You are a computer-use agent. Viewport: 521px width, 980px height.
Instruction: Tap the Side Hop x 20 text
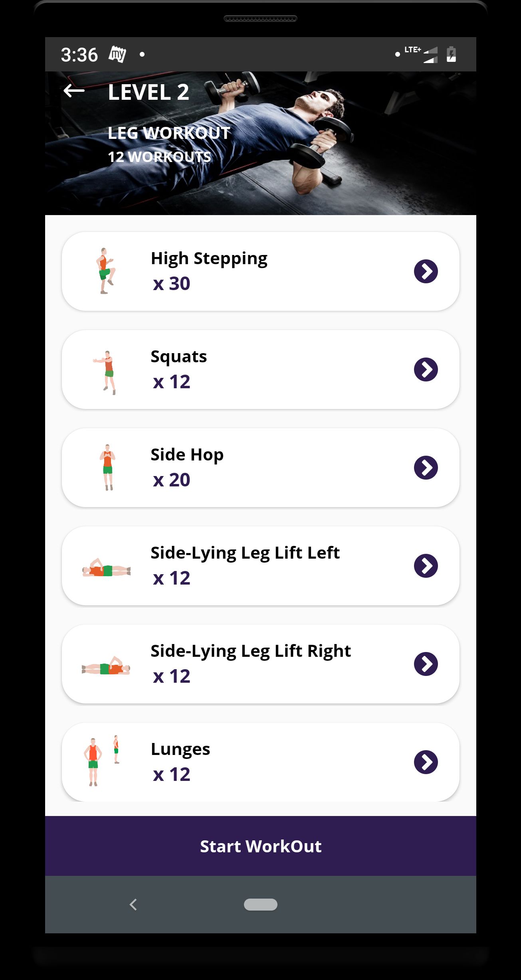click(171, 480)
